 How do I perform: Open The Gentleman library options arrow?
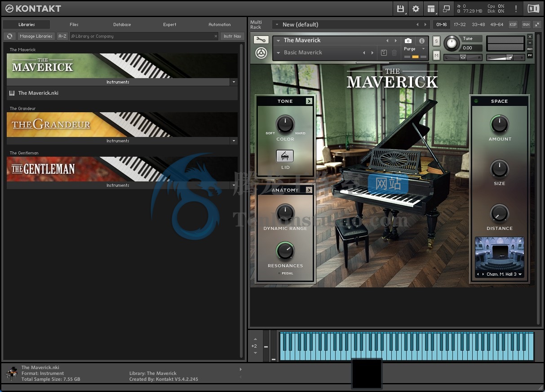233,185
